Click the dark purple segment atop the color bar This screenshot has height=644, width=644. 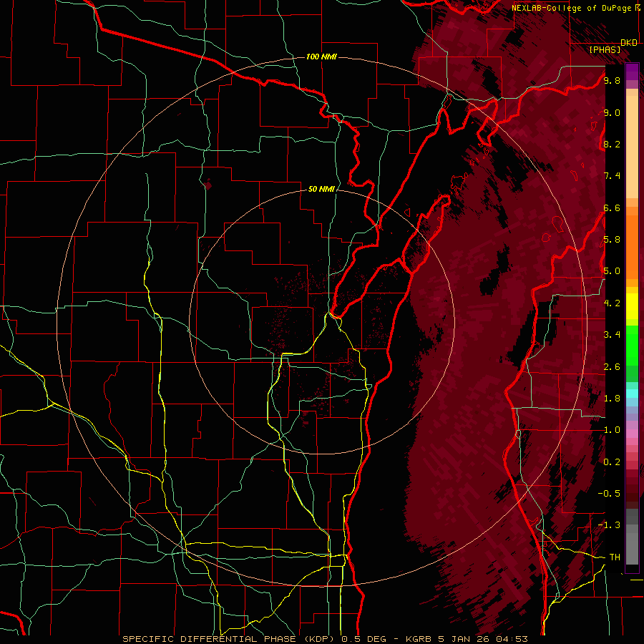point(632,72)
